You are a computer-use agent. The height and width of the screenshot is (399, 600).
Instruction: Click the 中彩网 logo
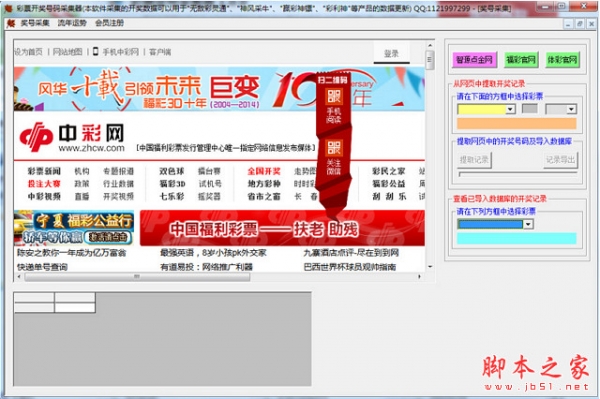[x=72, y=138]
